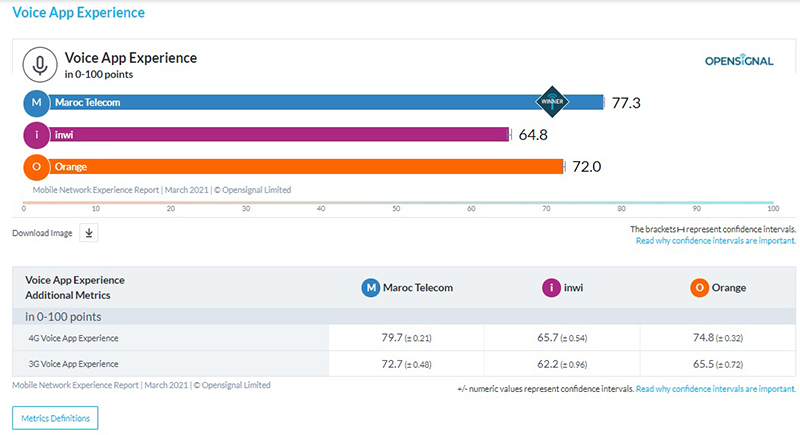Open confidence intervals link below the chart

click(715, 241)
